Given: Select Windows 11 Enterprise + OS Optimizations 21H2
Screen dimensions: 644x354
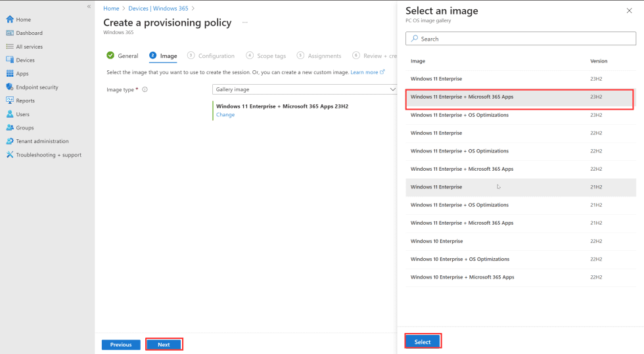Looking at the screenshot, I should pos(520,205).
